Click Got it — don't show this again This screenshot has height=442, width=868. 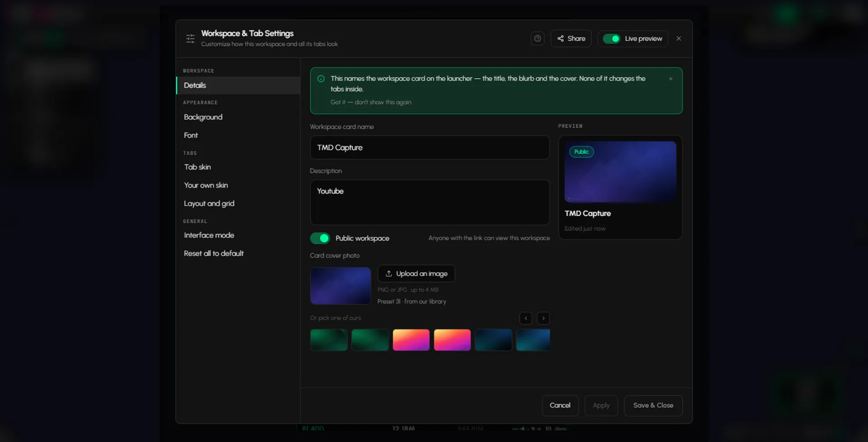tap(371, 102)
